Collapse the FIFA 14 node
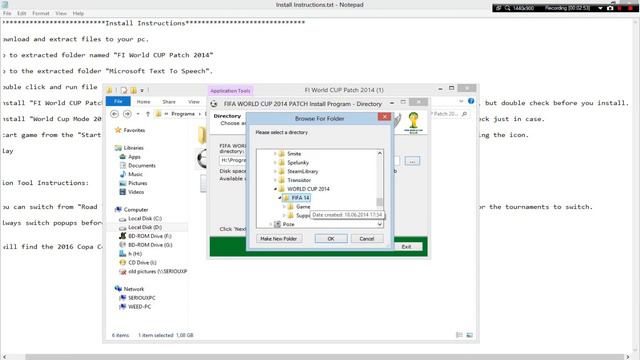This screenshot has height=360, width=640. coord(280,198)
